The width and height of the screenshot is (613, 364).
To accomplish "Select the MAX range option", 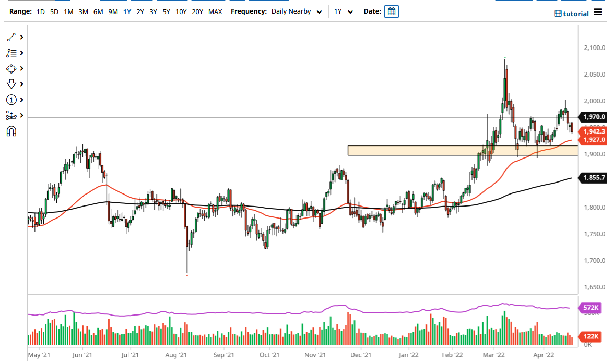I will [215, 11].
